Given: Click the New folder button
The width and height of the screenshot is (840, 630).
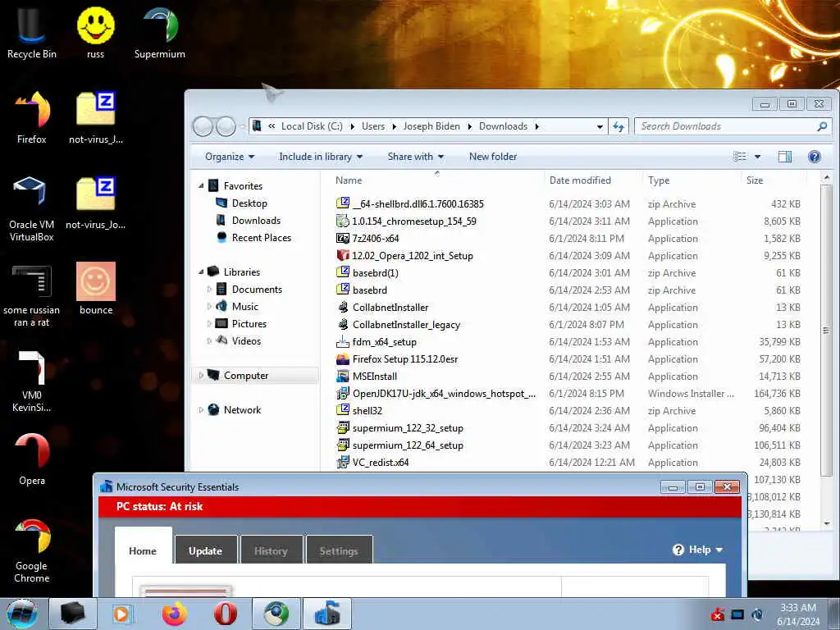Looking at the screenshot, I should 493,157.
